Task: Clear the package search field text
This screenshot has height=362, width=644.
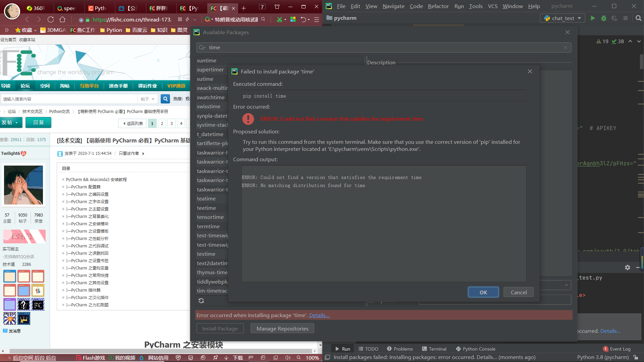Action: click(x=566, y=48)
